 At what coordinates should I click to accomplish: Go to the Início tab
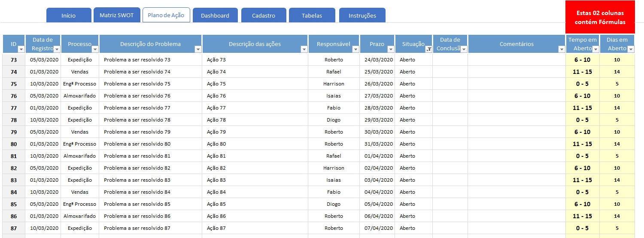[69, 15]
